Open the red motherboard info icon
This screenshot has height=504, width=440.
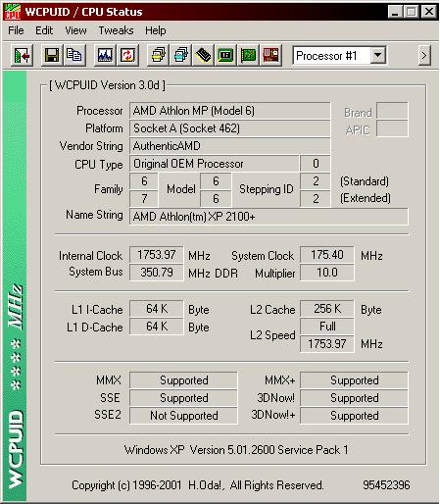coord(270,56)
